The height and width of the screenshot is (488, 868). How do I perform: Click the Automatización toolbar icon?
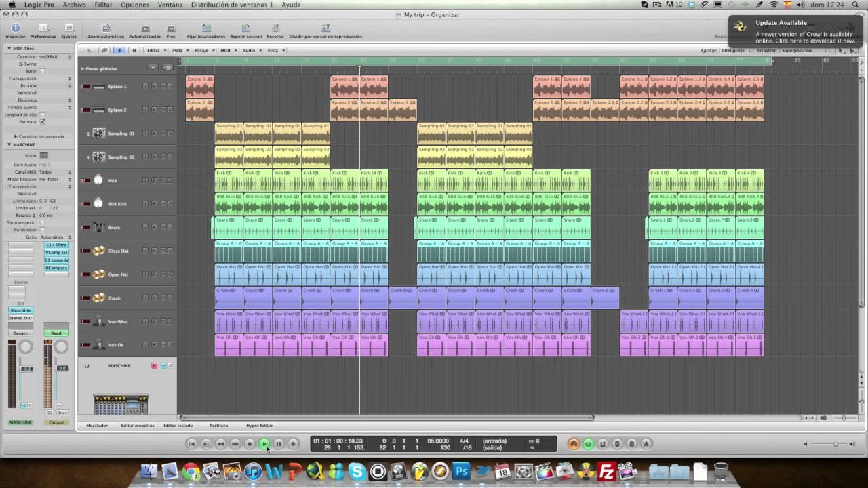pos(145,29)
